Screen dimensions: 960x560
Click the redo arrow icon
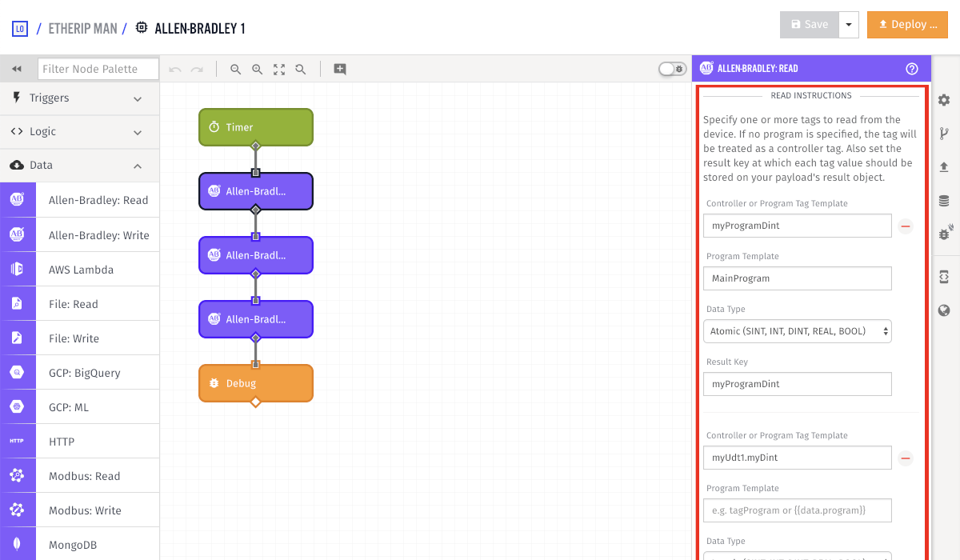click(197, 70)
